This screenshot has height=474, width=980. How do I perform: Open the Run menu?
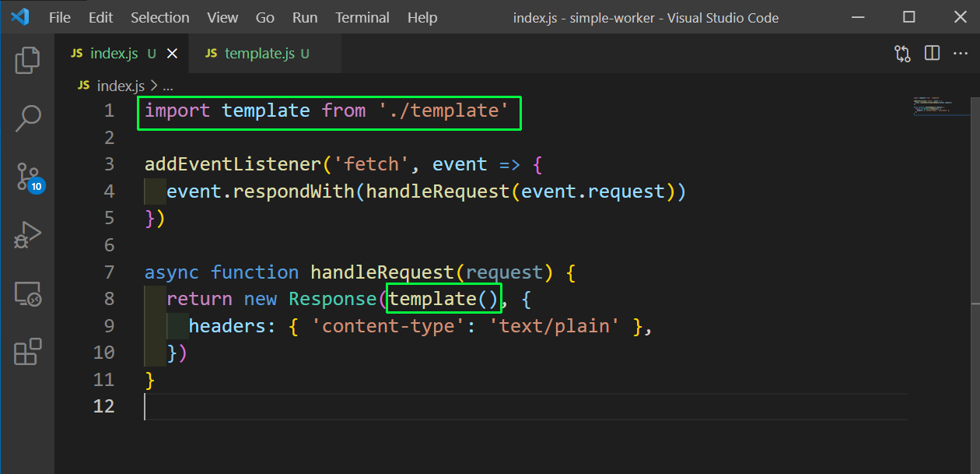[x=305, y=17]
